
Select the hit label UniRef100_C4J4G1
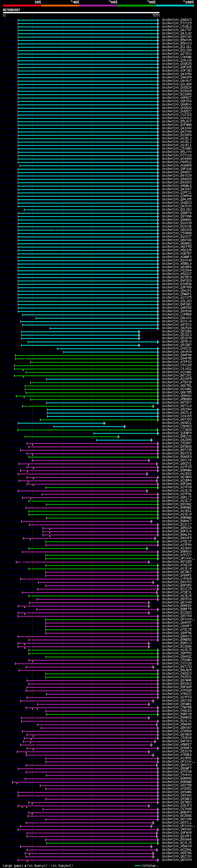[177, 369]
